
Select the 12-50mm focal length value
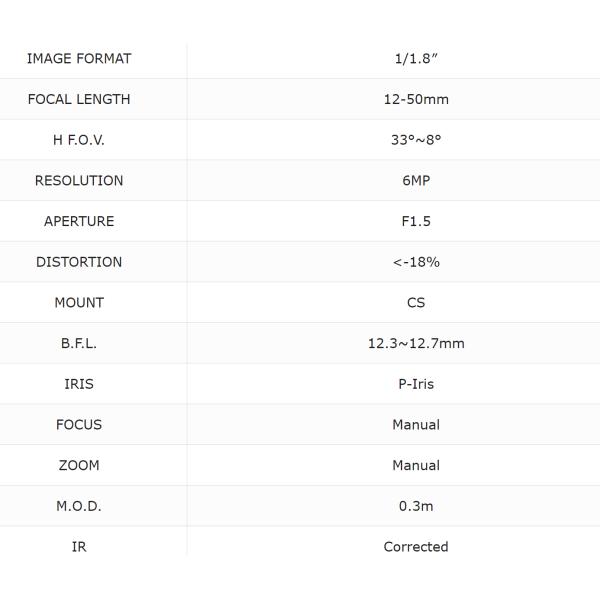pos(416,99)
